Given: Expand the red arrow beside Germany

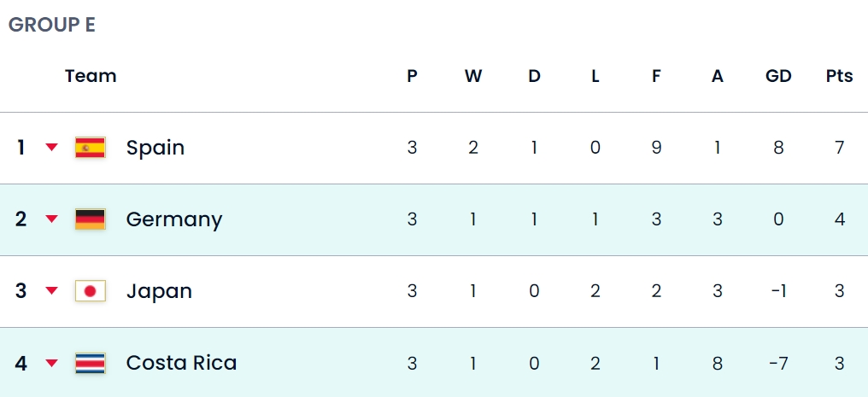Looking at the screenshot, I should pos(51,219).
